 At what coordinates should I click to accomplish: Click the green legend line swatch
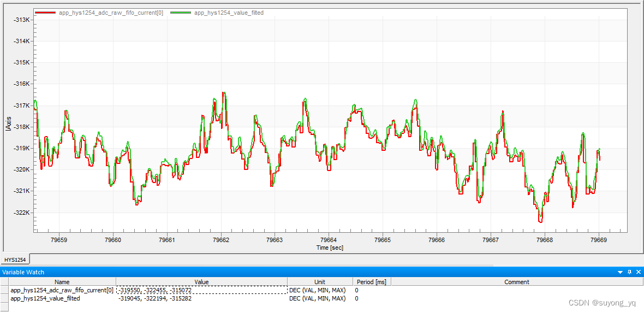(x=180, y=13)
